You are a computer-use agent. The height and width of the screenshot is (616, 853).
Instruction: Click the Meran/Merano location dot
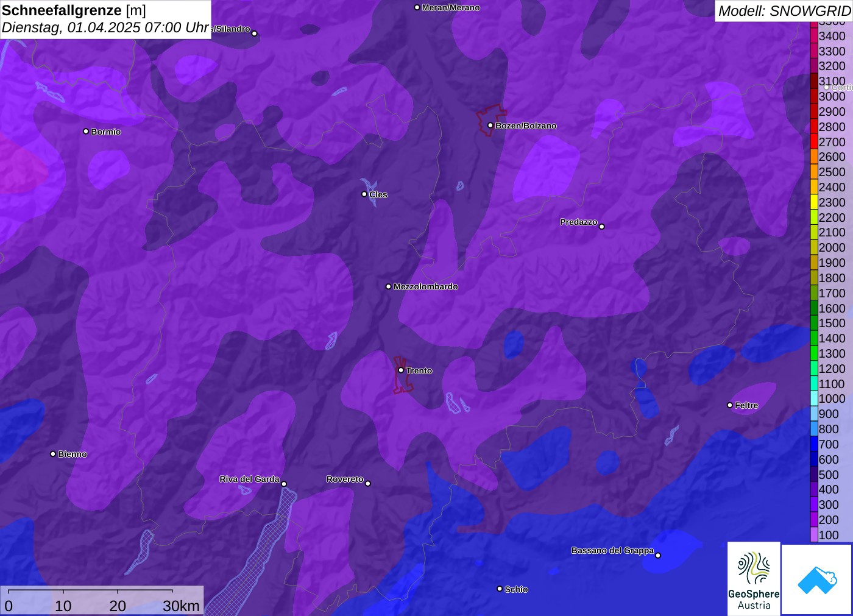(417, 7)
